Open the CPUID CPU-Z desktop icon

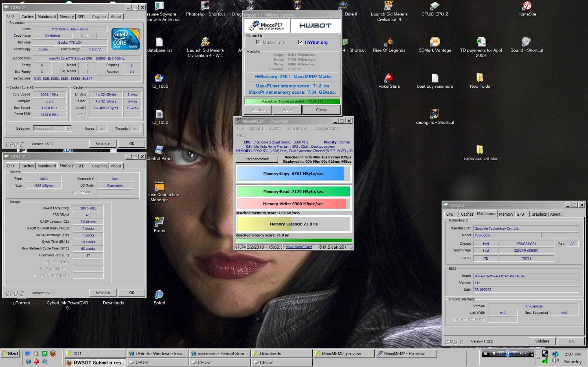tap(435, 9)
